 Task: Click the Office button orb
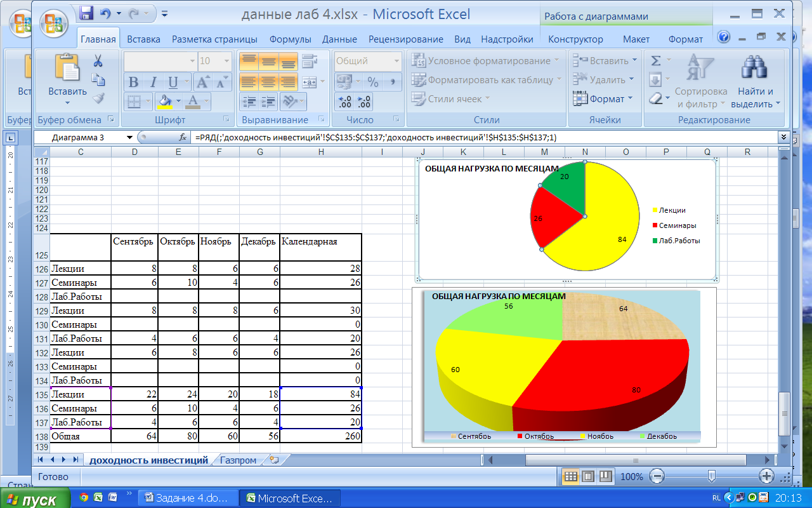coord(55,23)
